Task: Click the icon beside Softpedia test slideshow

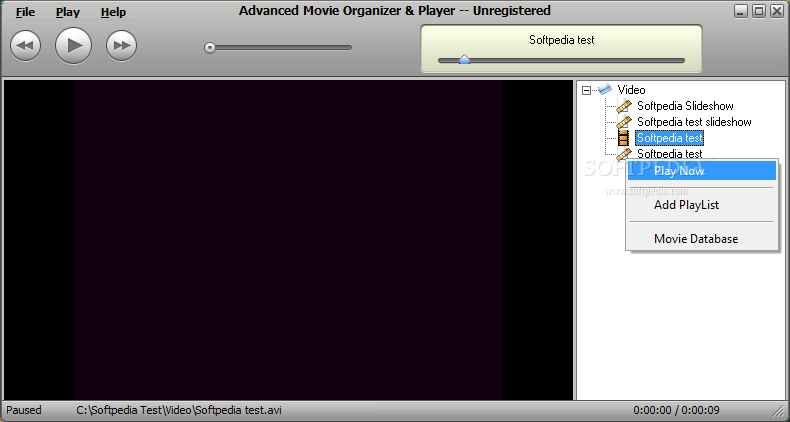Action: tap(624, 122)
